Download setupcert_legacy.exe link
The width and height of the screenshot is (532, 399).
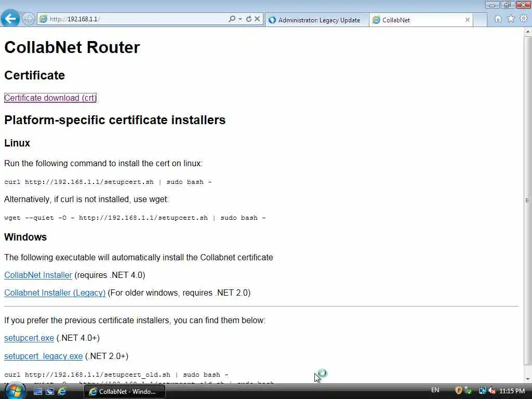(44, 356)
